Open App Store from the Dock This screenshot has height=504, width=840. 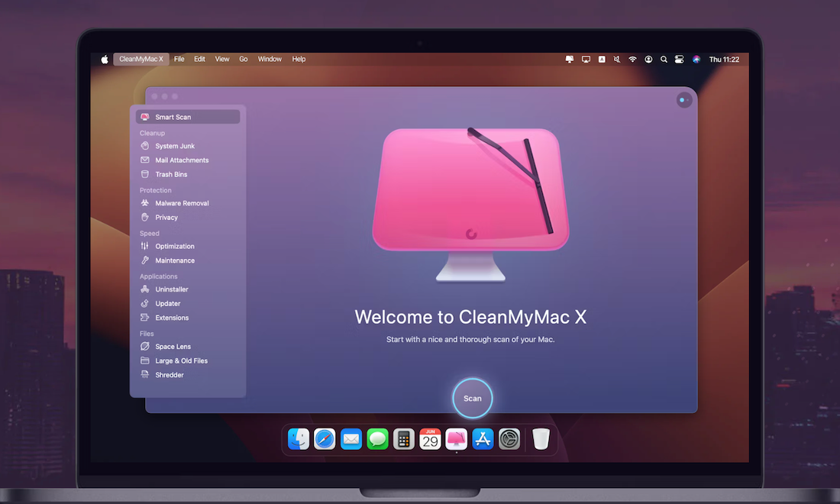tap(483, 439)
